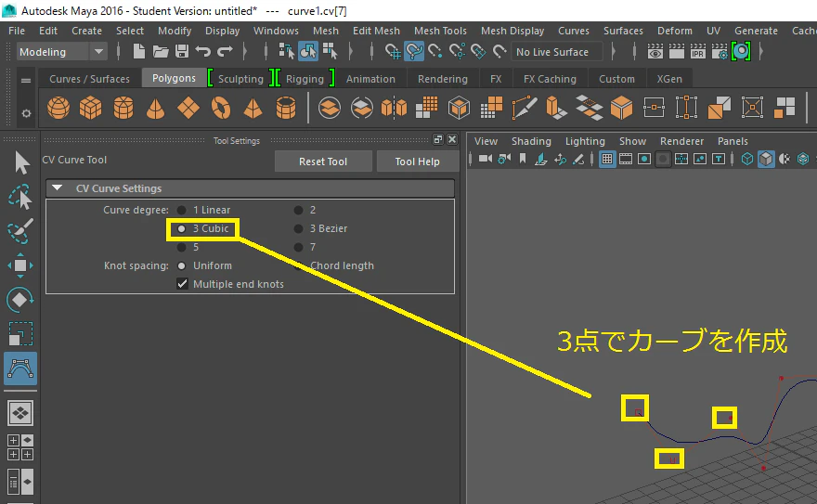
Task: Open the Curves menu
Action: pos(574,31)
